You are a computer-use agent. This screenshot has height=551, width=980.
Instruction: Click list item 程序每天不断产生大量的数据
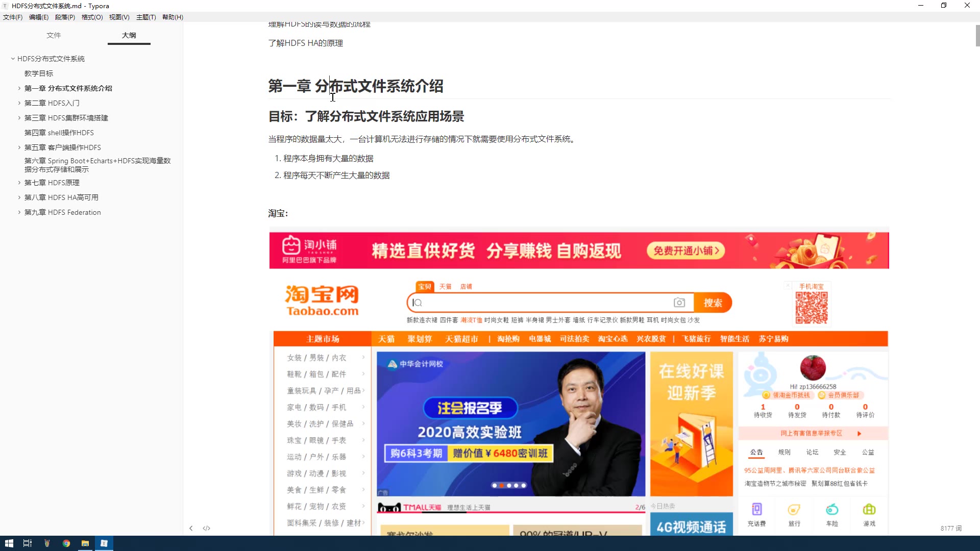pos(336,176)
